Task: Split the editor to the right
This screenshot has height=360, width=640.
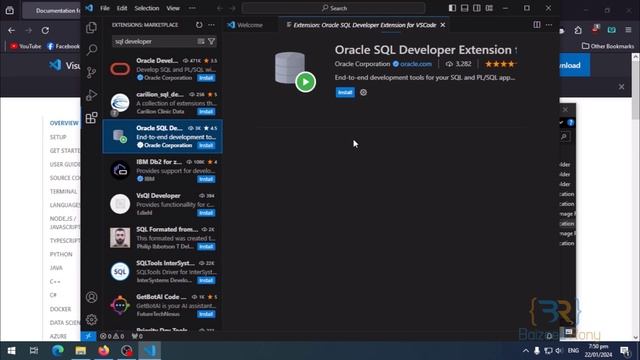Action: point(537,25)
